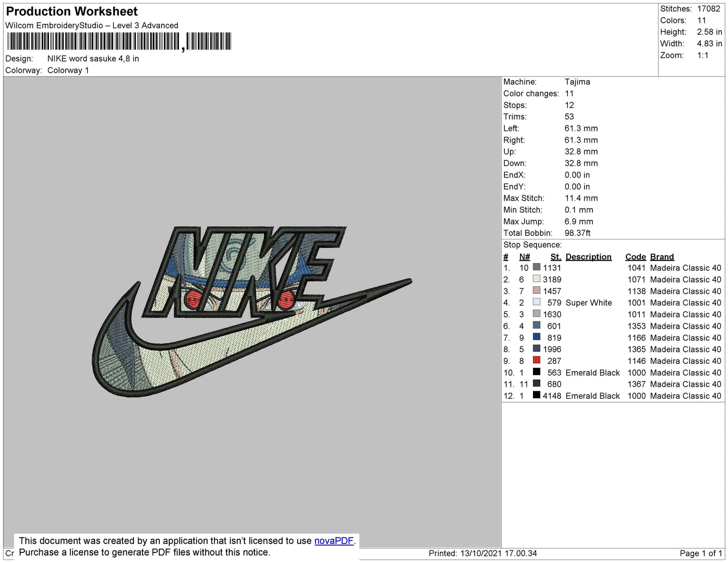Image resolution: width=728 pixels, height=563 pixels.
Task: Click the barcode below the studio name
Action: click(119, 42)
